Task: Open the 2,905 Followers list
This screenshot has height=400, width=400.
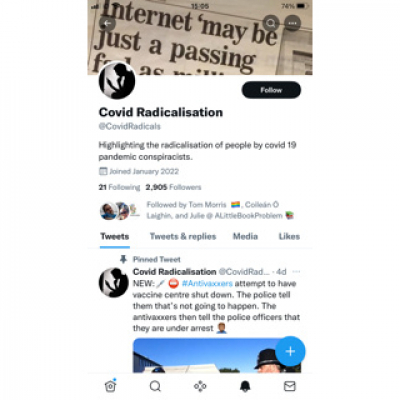Action: click(173, 187)
